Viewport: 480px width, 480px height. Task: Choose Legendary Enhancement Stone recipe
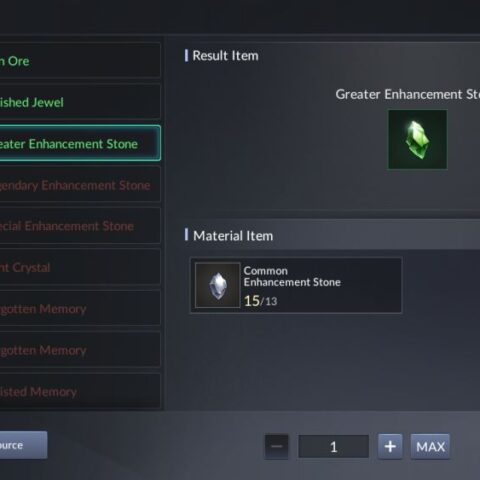80,185
